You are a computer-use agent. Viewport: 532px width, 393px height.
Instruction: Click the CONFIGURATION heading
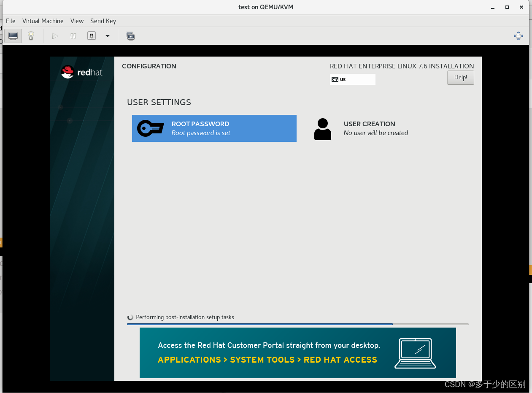(x=149, y=66)
